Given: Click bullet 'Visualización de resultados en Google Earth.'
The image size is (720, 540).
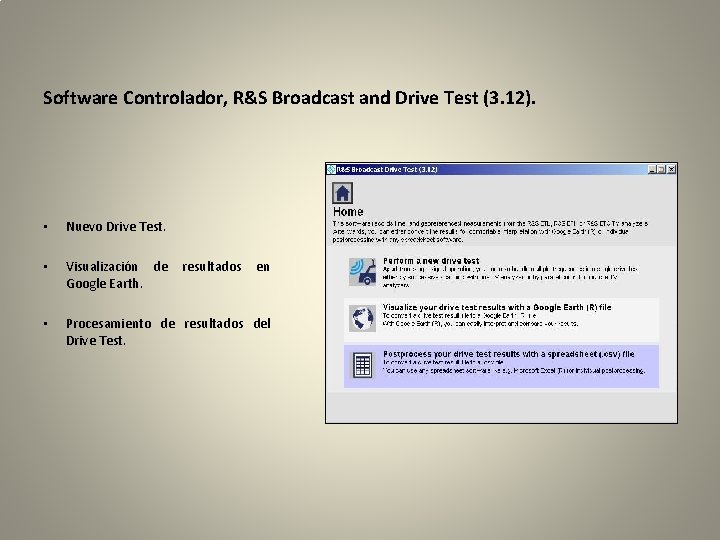Looking at the screenshot, I should [168, 275].
